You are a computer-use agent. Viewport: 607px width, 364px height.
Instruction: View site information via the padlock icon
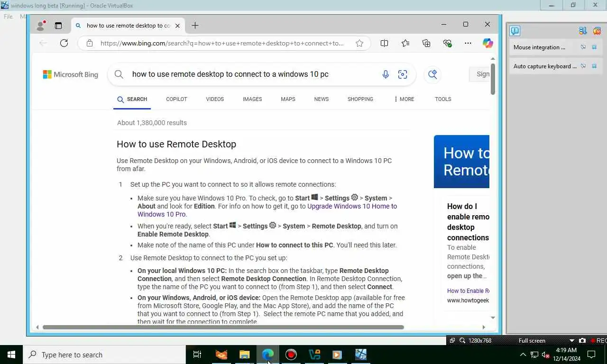[x=90, y=43]
